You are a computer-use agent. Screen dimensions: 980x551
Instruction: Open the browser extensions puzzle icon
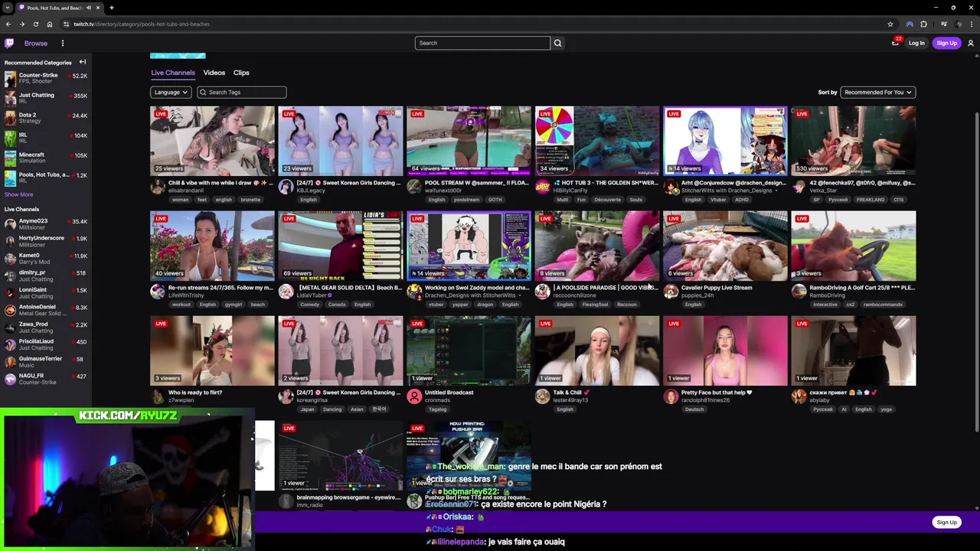tap(924, 24)
